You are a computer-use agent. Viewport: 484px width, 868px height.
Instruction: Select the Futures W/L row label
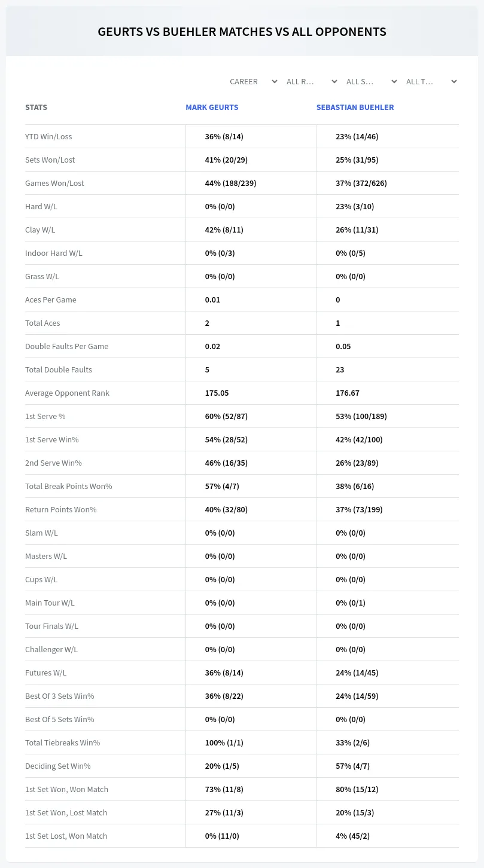(45, 673)
